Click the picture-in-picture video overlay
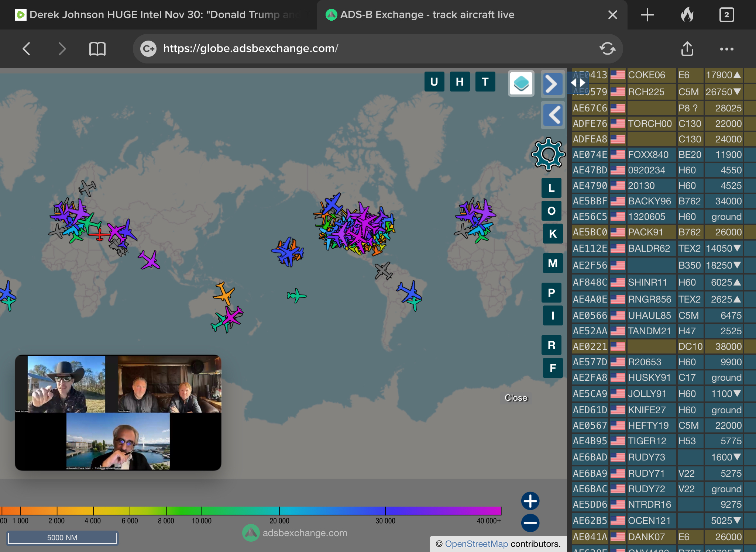 [118, 413]
